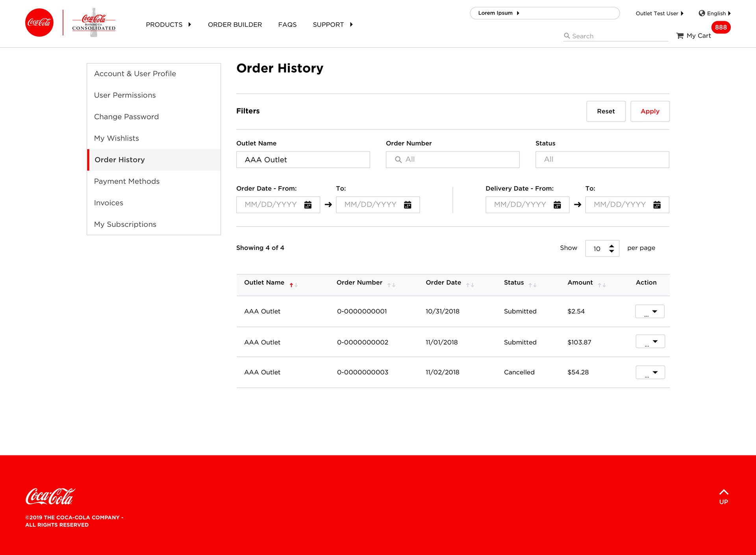Screen dimensions: 756x555
Task: Expand the Support menu
Action: coord(333,24)
